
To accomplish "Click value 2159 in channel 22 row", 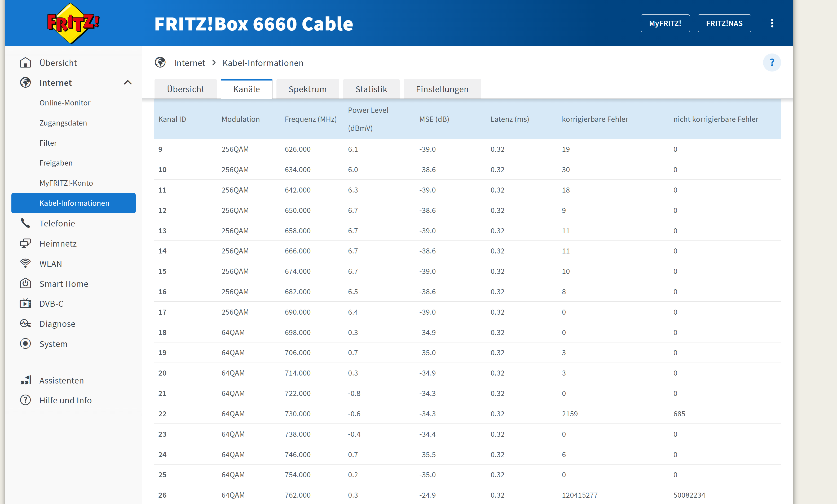I will (x=570, y=413).
